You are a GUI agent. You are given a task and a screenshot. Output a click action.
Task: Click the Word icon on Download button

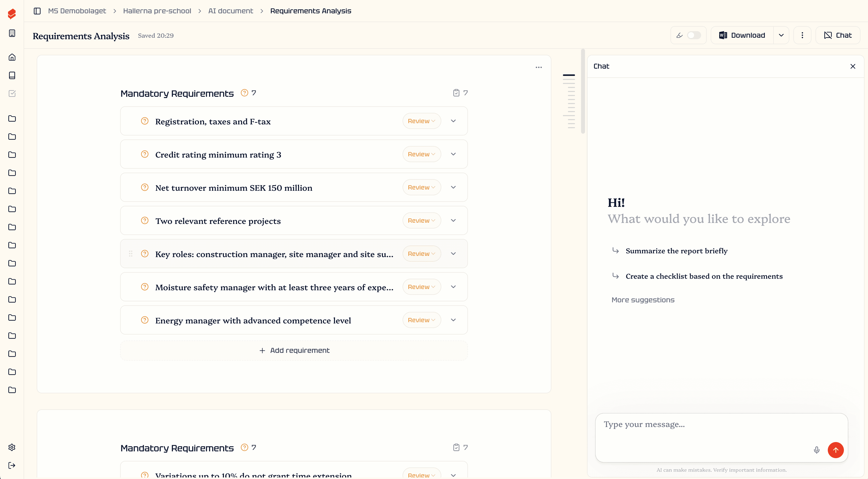click(x=723, y=35)
